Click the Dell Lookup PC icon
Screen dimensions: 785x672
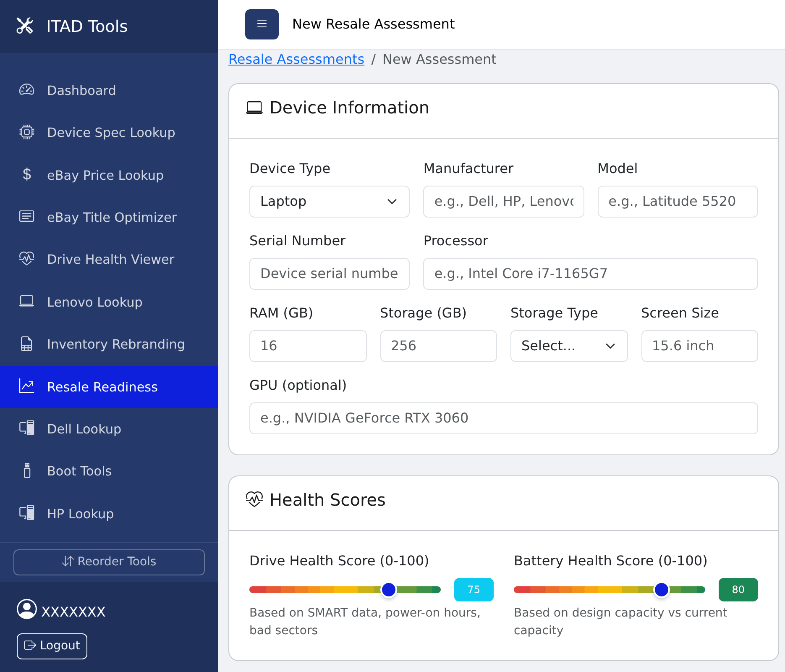pyautogui.click(x=27, y=428)
